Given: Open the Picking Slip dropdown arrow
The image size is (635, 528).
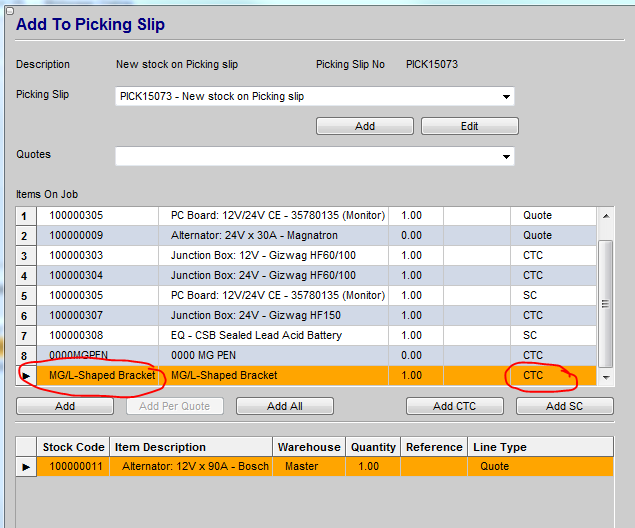Looking at the screenshot, I should coord(505,97).
